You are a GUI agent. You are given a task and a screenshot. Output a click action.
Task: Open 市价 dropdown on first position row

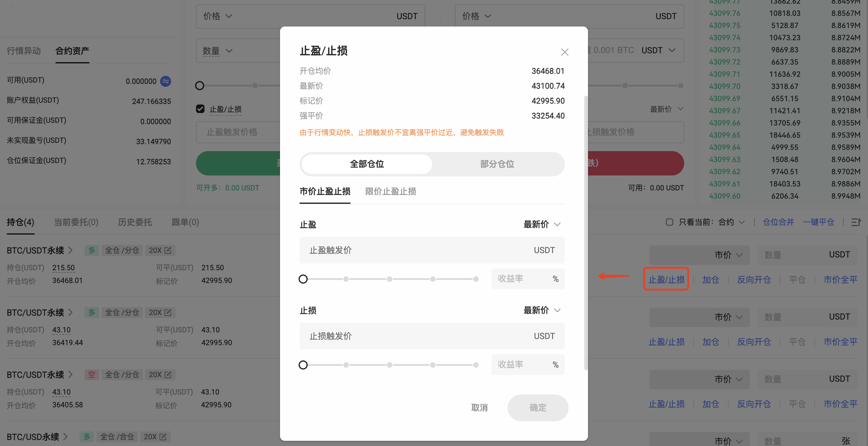pyautogui.click(x=728, y=255)
